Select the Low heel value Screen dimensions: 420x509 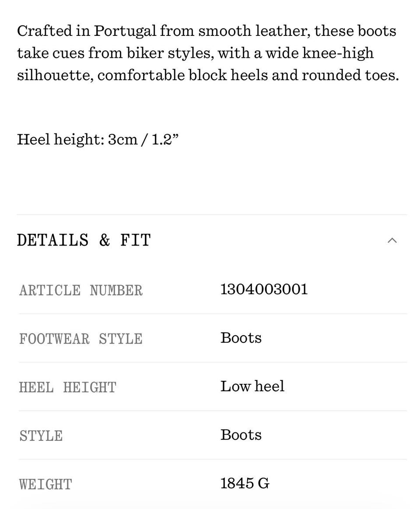click(x=252, y=386)
